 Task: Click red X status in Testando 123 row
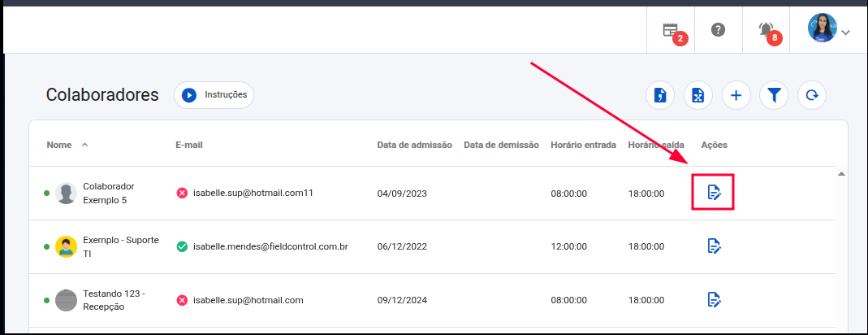[x=182, y=300]
